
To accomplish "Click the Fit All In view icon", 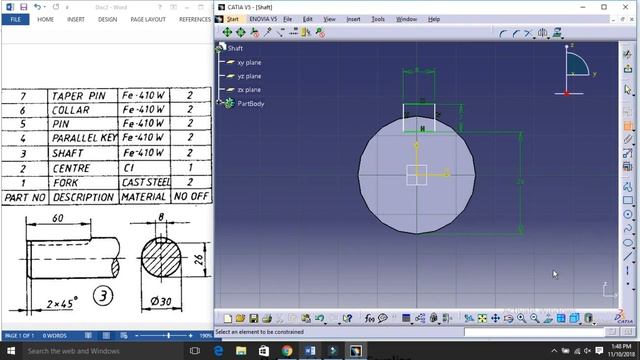I will point(482,318).
